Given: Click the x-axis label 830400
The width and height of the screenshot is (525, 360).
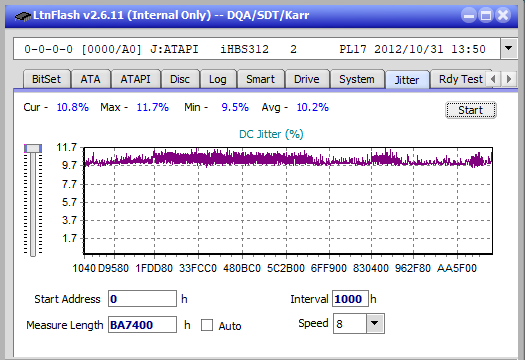Looking at the screenshot, I should tap(371, 268).
